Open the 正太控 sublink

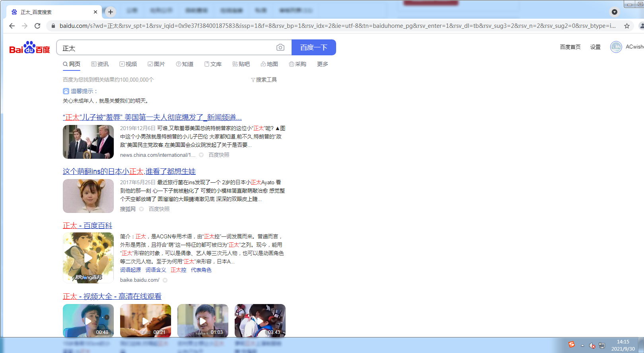(178, 270)
